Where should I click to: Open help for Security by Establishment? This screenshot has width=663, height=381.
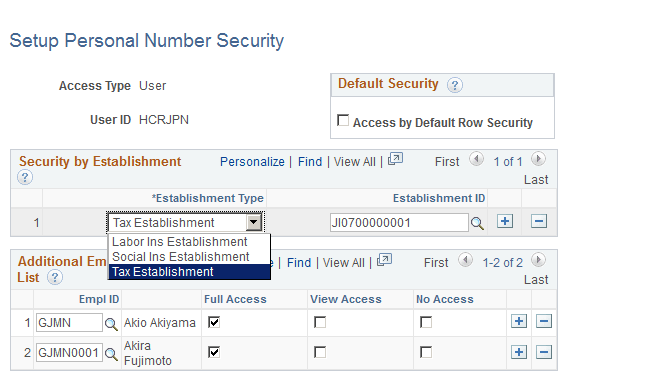click(x=25, y=177)
